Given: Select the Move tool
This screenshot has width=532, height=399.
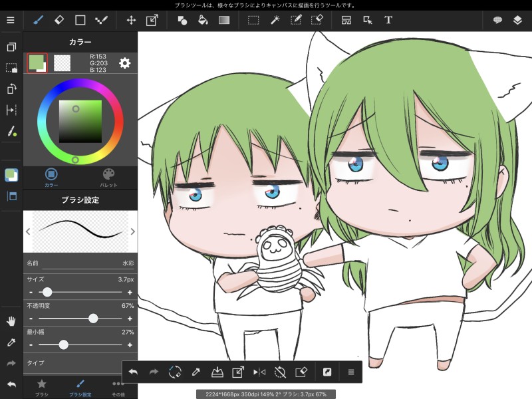Looking at the screenshot, I should [x=131, y=21].
